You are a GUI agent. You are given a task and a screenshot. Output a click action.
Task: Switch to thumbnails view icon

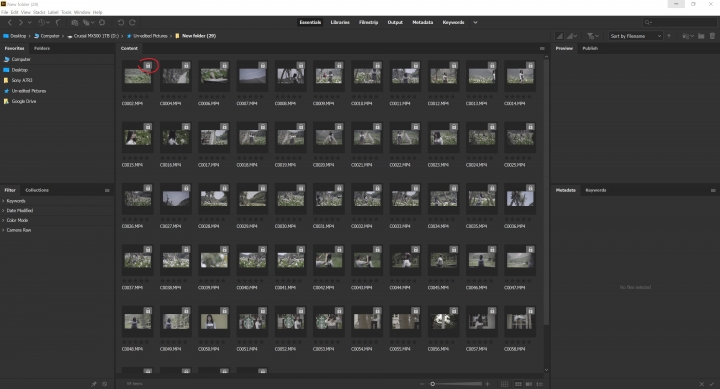(518, 384)
